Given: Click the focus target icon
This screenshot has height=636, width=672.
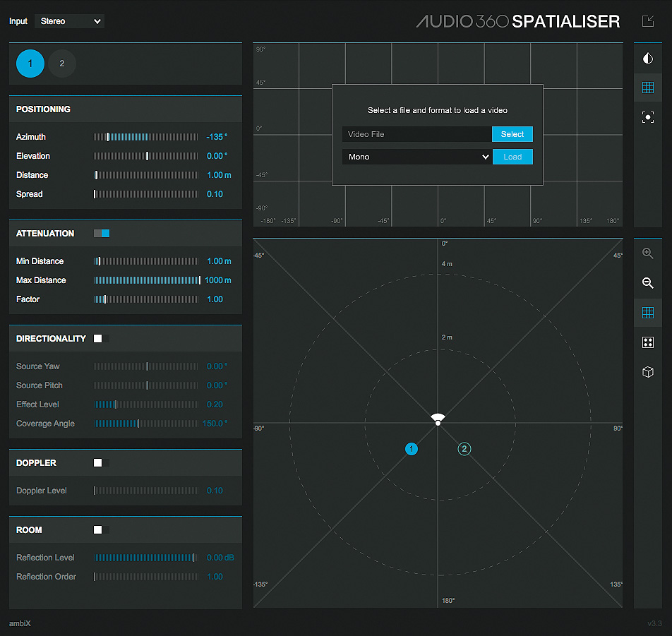Looking at the screenshot, I should [647, 117].
